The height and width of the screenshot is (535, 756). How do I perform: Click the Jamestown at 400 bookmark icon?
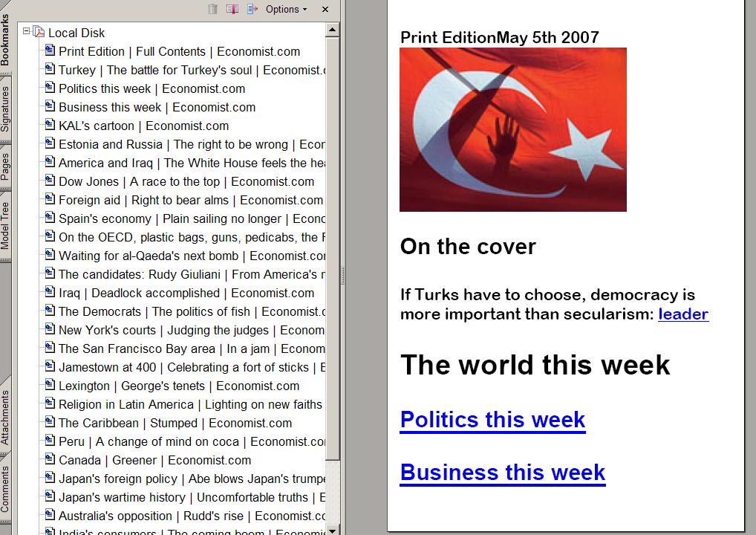(50, 366)
